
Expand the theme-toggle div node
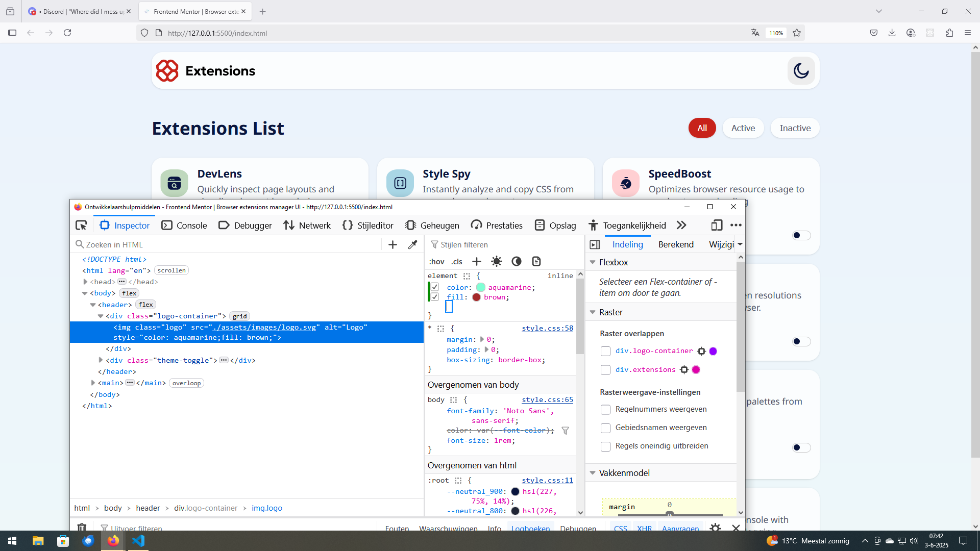101,360
